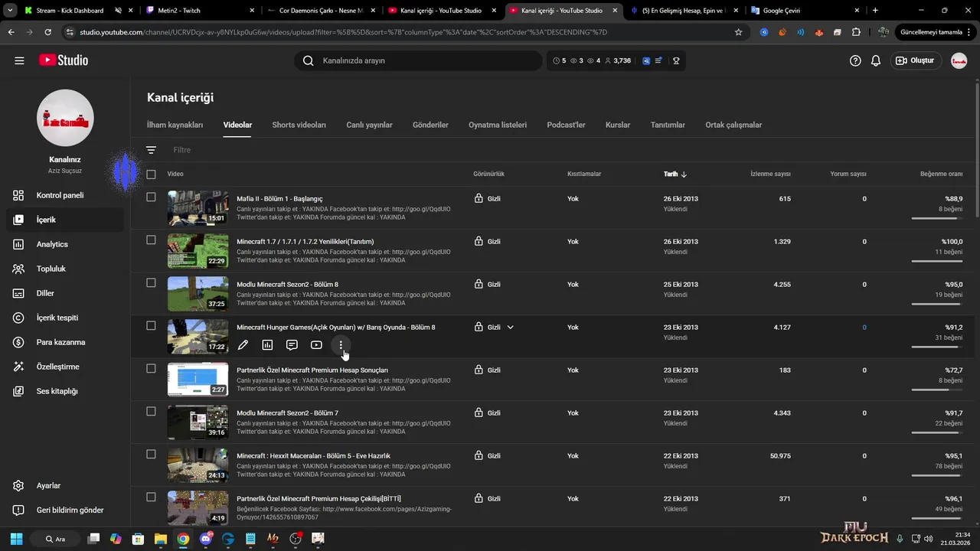
Task: Open the notifications bell
Action: pos(876,60)
